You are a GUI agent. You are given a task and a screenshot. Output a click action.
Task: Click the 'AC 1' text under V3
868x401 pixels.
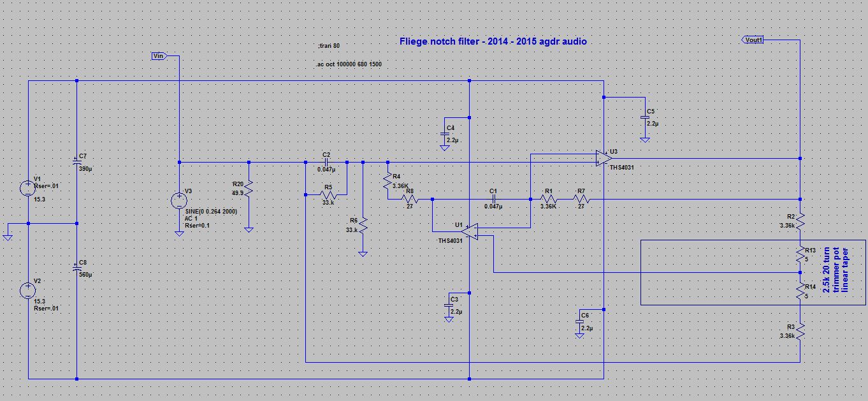[x=191, y=218]
